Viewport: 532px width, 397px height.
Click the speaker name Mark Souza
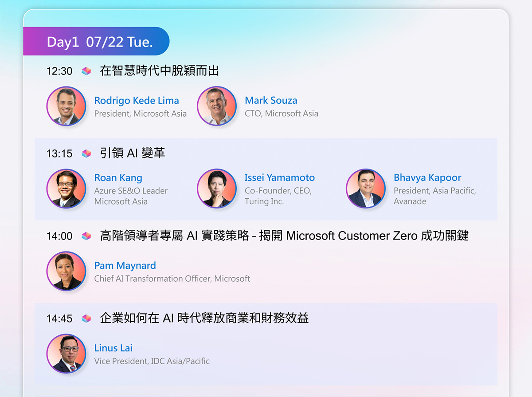271,101
